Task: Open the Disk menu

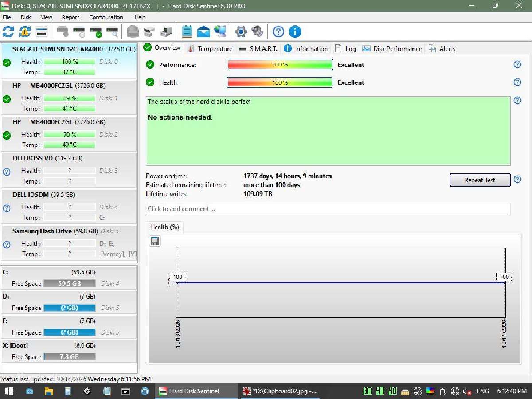Action: pos(26,17)
